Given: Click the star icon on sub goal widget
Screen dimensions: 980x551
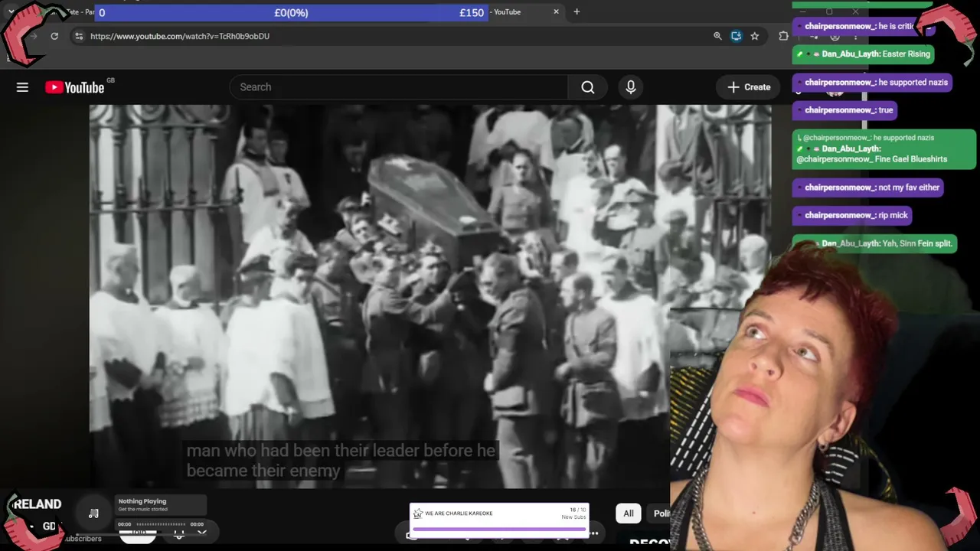Looking at the screenshot, I should click(x=418, y=514).
